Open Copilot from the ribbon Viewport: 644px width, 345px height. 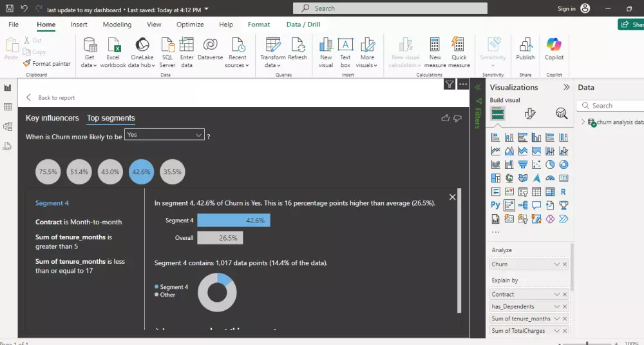tap(554, 50)
